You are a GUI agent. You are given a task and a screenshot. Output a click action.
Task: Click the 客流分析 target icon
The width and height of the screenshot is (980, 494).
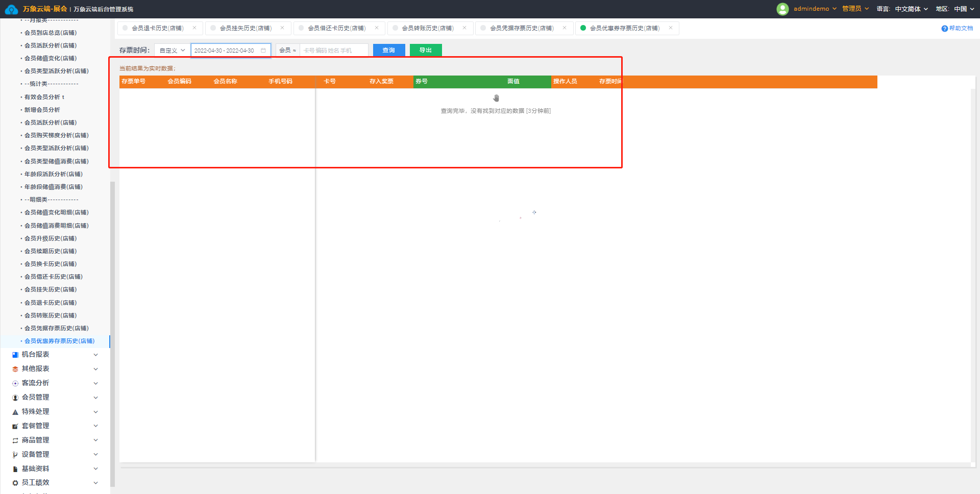[x=15, y=383]
